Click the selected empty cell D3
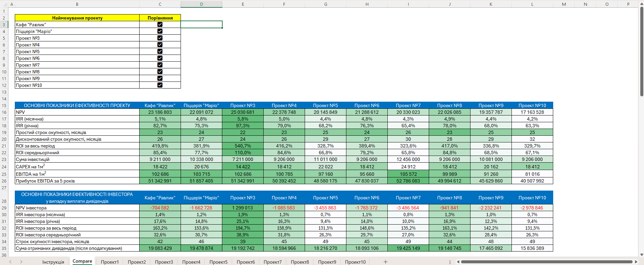Screen dimensions: 644x265 pyautogui.click(x=201, y=25)
